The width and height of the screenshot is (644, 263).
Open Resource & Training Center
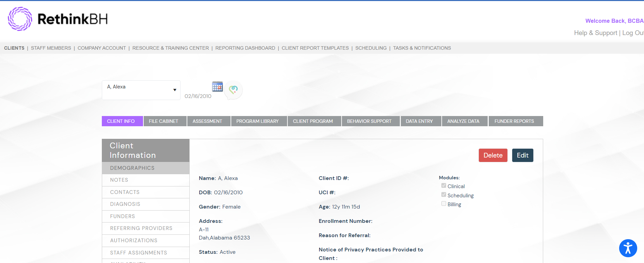click(171, 48)
